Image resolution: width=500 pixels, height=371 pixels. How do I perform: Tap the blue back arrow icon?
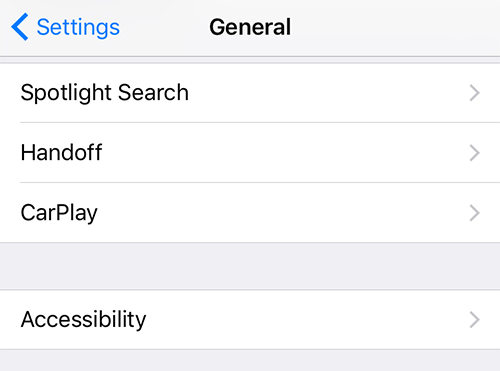19,27
